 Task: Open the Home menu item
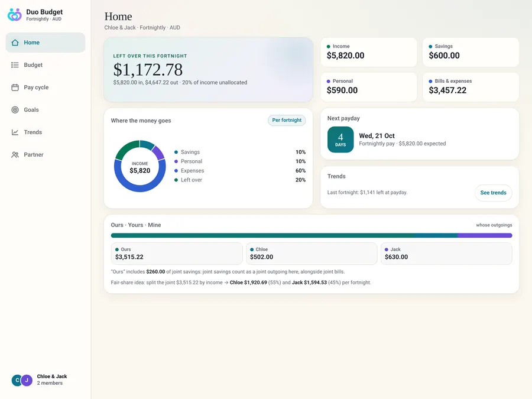46,43
